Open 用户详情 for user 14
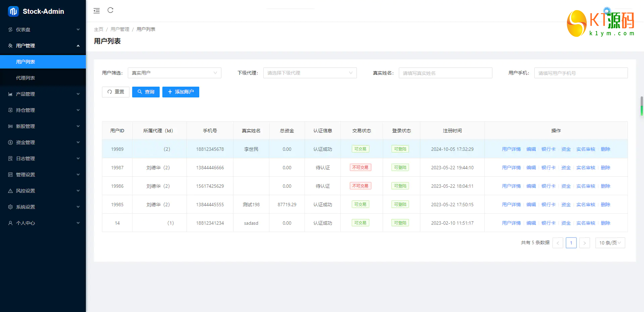644x312 pixels. coord(511,223)
